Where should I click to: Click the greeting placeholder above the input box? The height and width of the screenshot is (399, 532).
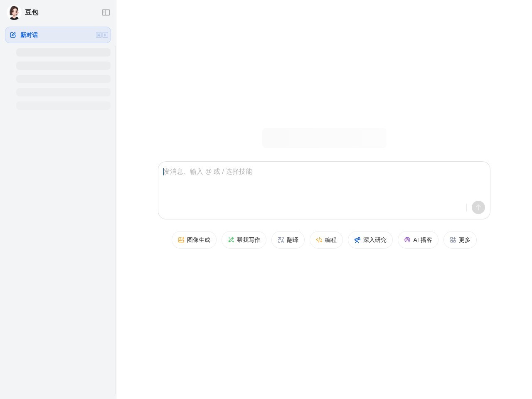coord(324,138)
